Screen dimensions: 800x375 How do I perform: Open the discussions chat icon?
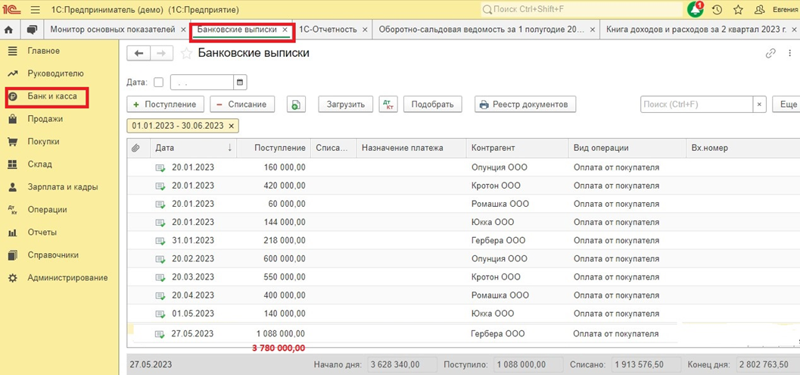(32, 30)
